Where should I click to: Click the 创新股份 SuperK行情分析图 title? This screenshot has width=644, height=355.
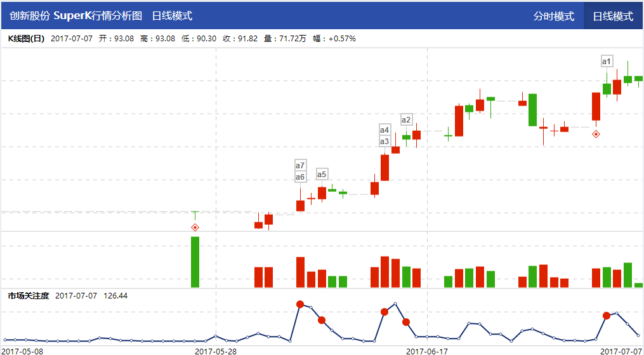(x=76, y=16)
